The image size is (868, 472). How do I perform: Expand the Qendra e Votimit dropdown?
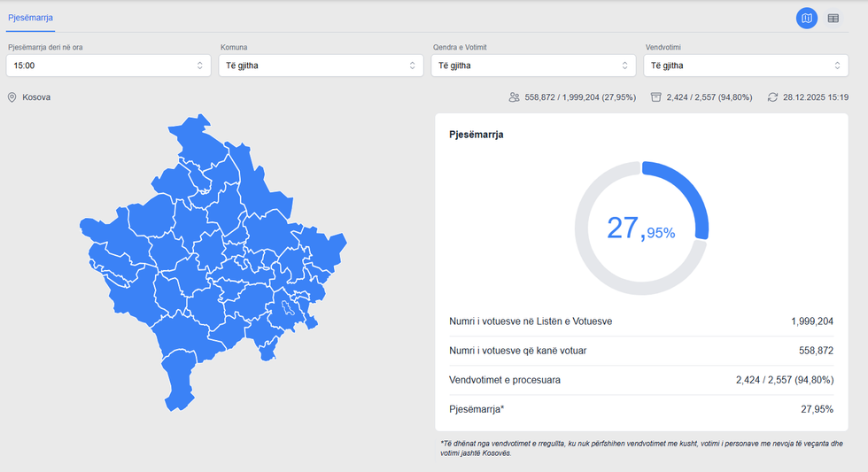click(x=533, y=66)
